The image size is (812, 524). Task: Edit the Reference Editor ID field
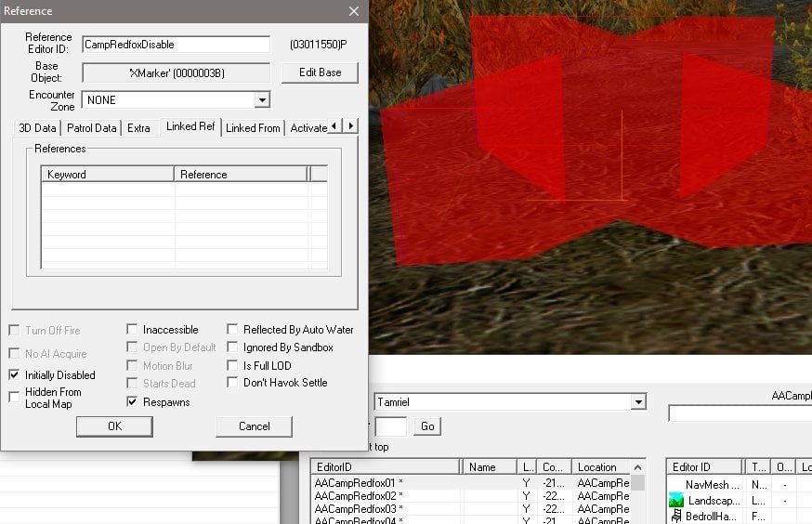(177, 45)
